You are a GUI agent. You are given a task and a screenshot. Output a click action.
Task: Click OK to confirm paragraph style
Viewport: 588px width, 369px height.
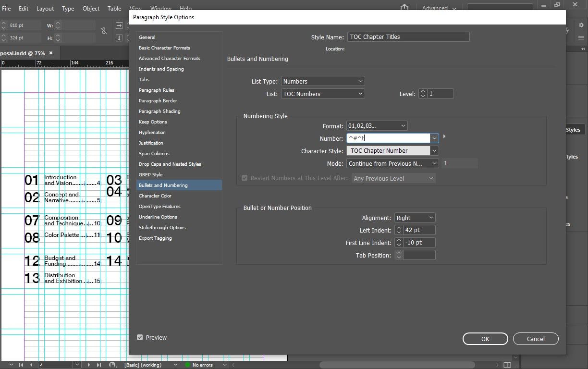485,339
